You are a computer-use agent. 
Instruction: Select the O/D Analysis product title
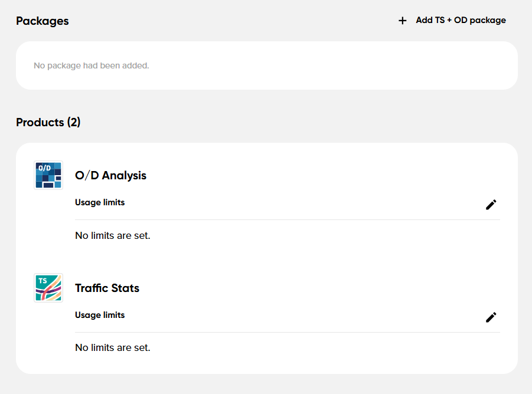(x=110, y=176)
